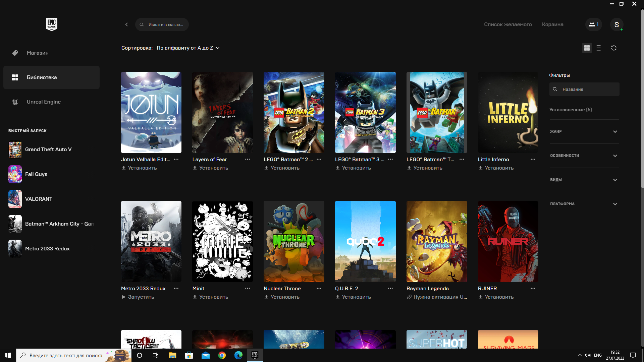Open the Библиотека section
Viewport: 644px width, 362px height.
51,77
